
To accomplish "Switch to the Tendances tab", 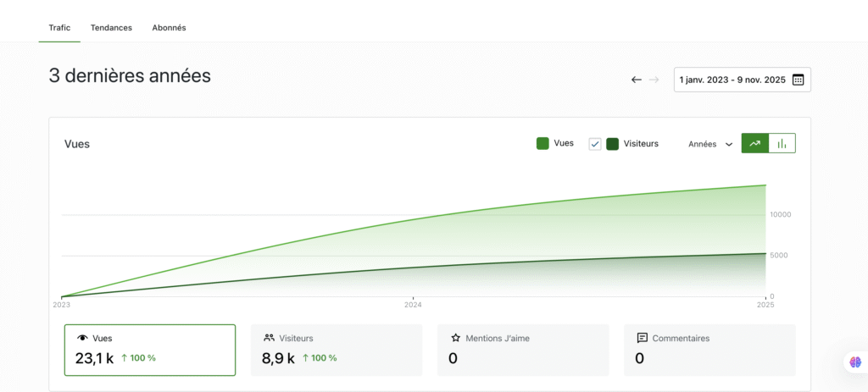I will [x=111, y=27].
